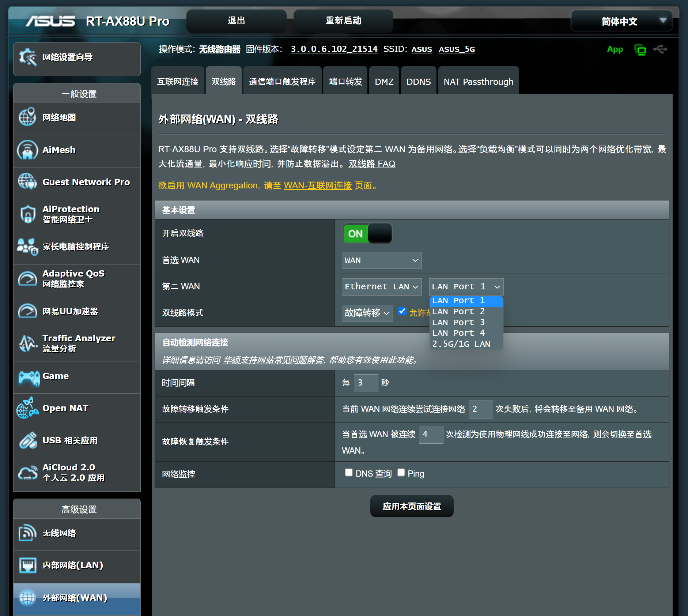
Task: Collapse the LAN Port 1 dropdown
Action: pos(466,286)
